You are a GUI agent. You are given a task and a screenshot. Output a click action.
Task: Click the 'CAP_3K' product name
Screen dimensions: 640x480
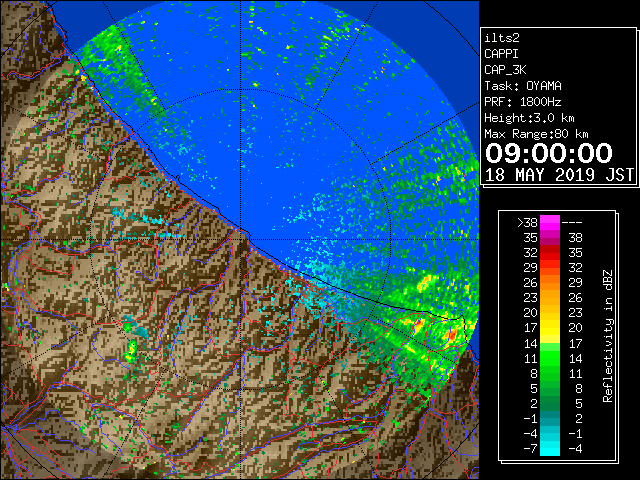(x=505, y=70)
